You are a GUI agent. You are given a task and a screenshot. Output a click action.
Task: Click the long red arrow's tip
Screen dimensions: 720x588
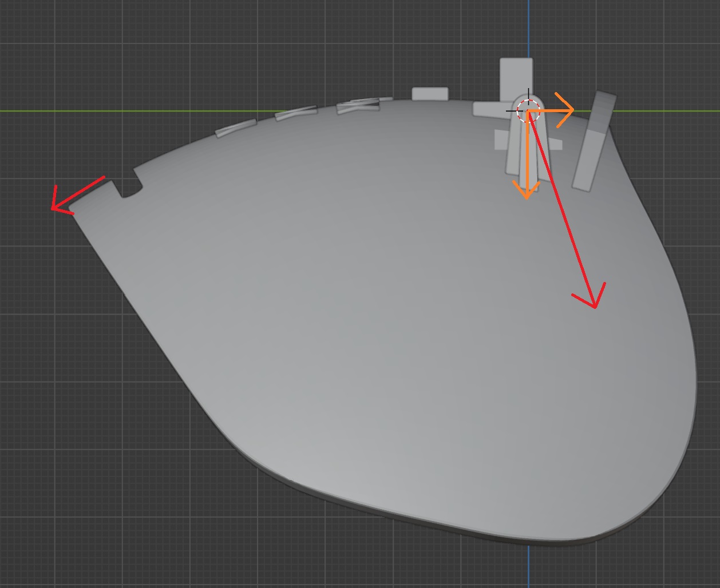tap(595, 305)
